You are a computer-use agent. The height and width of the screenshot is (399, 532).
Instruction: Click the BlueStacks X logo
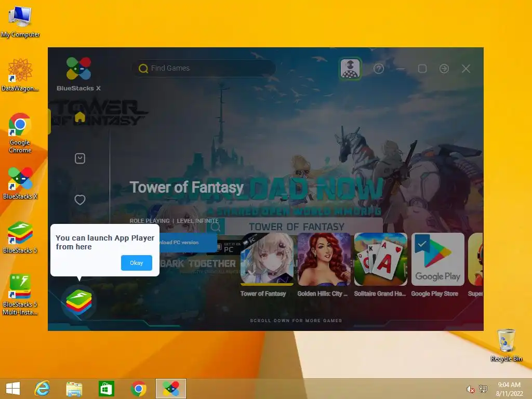pyautogui.click(x=79, y=74)
